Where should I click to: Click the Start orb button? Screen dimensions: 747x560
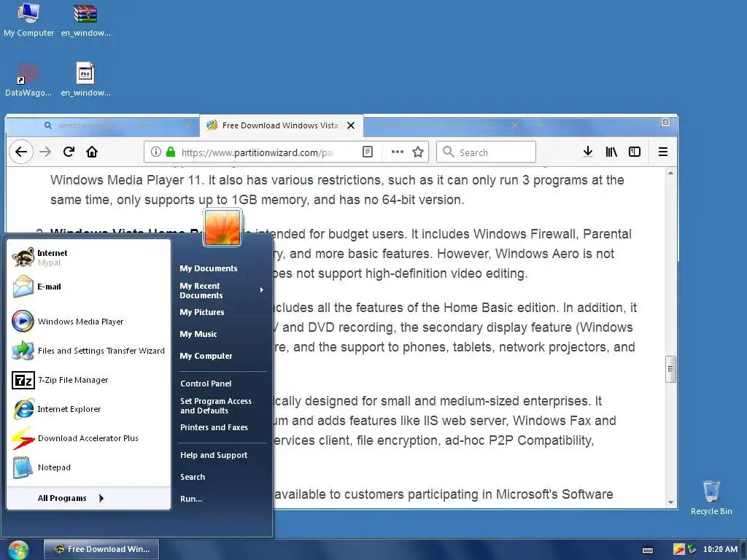point(18,550)
